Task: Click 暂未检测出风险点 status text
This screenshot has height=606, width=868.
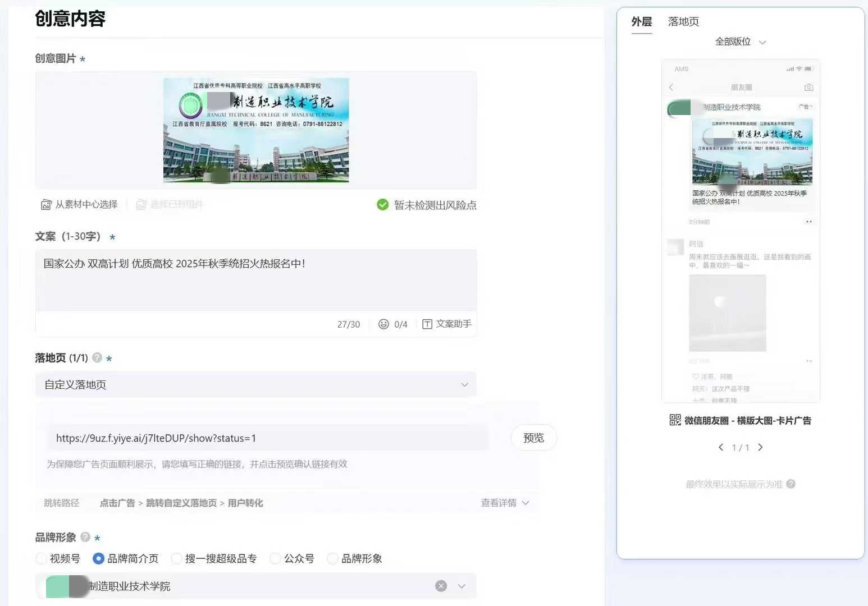Action: (435, 205)
